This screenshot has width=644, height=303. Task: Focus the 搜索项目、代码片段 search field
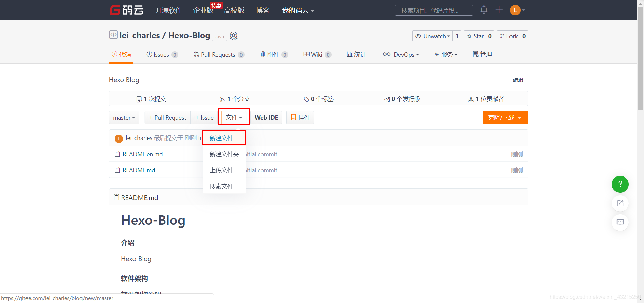(x=434, y=10)
